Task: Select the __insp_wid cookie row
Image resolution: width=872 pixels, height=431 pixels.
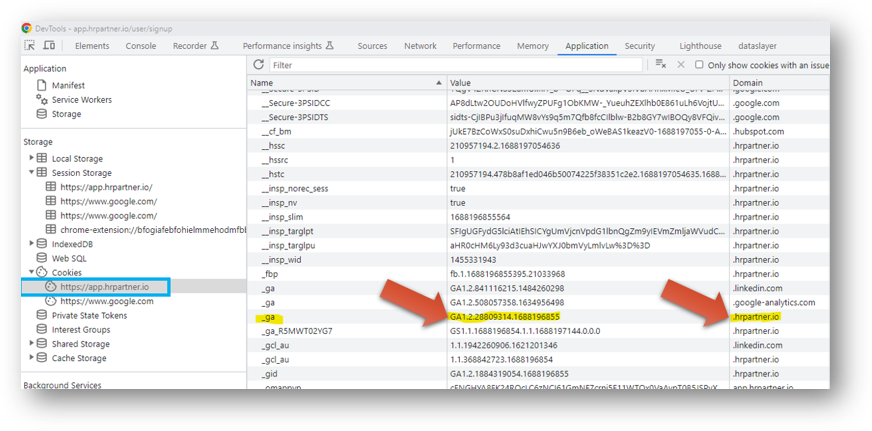Action: 538,260
